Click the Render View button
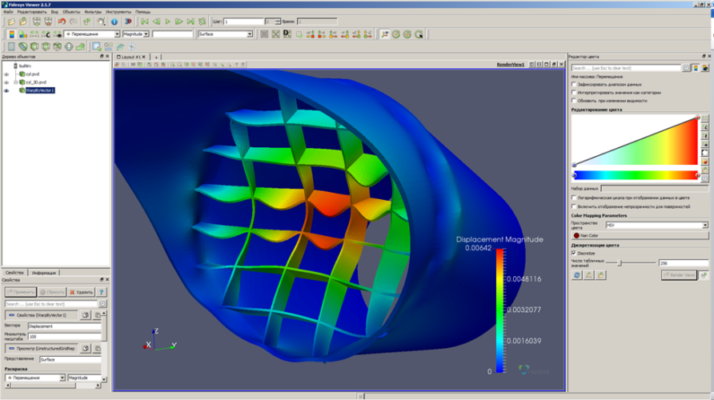The height and width of the screenshot is (400, 714). pos(680,274)
